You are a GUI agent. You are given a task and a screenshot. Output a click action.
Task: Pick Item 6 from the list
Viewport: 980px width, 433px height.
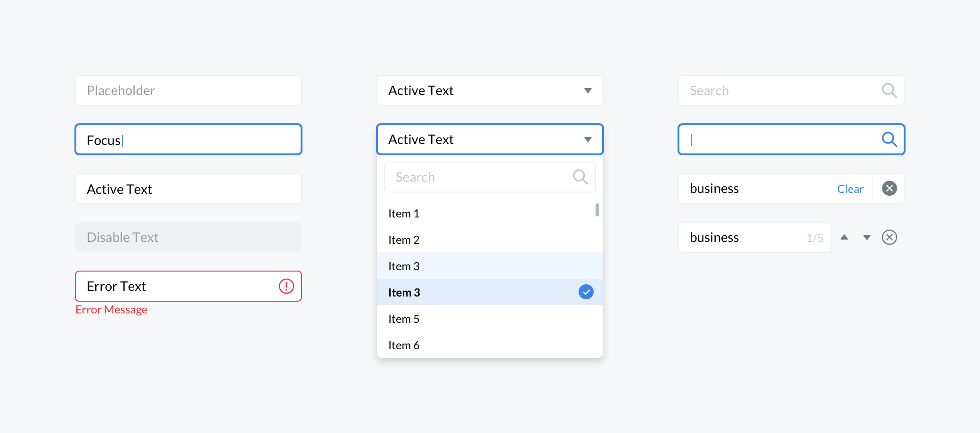coord(404,345)
